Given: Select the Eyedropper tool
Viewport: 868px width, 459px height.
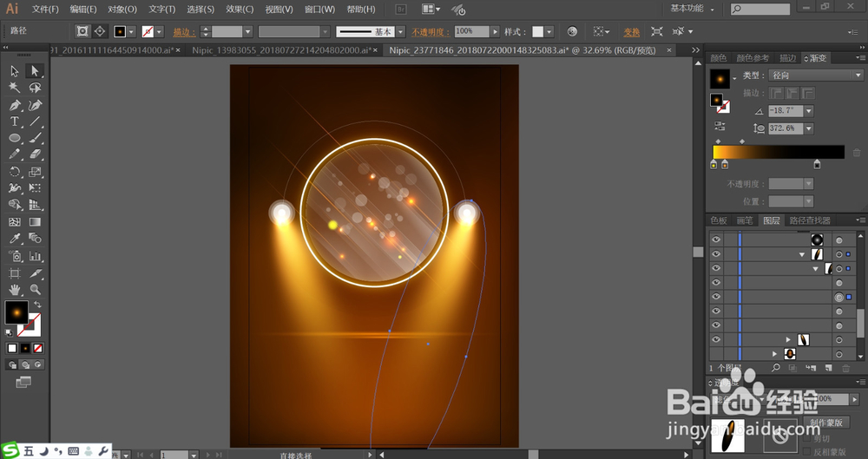Looking at the screenshot, I should click(x=15, y=239).
